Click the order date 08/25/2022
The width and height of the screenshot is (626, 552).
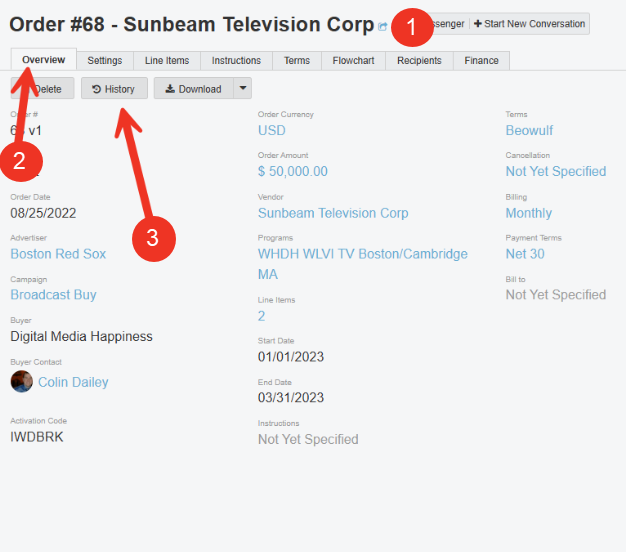(43, 213)
